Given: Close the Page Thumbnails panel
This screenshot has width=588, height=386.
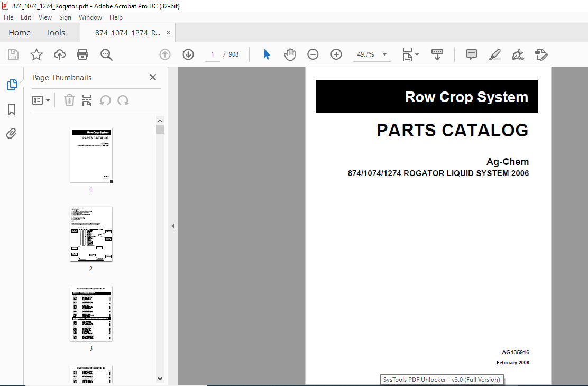Looking at the screenshot, I should click(x=153, y=77).
